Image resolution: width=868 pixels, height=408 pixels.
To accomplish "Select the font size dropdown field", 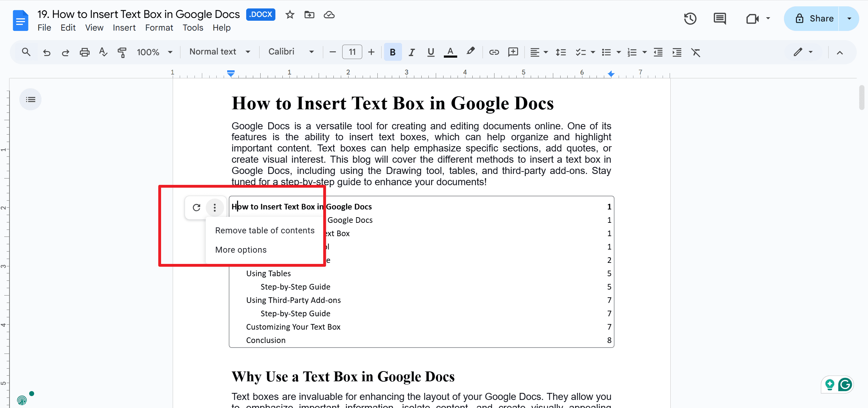I will coord(352,52).
